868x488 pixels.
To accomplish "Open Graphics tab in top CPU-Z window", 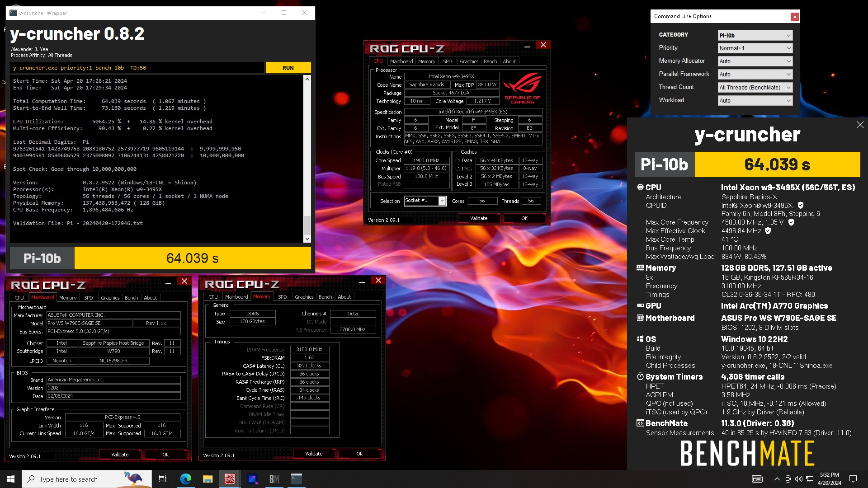I will coord(469,61).
